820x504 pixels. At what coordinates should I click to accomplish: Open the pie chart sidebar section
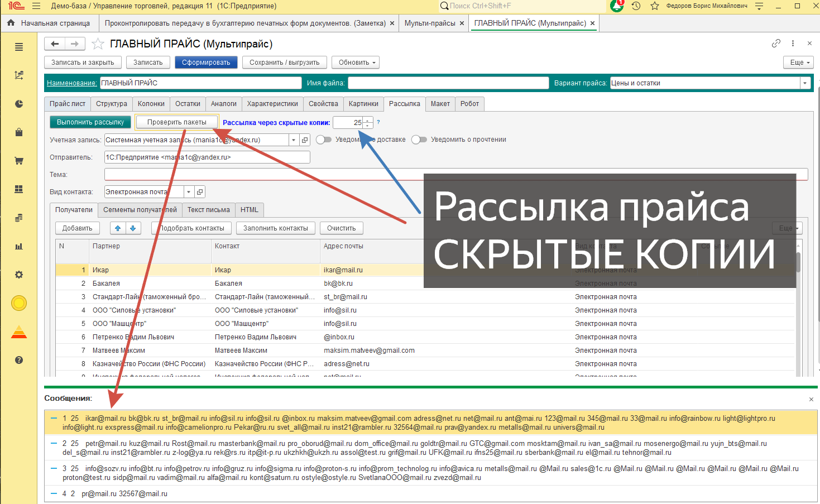point(19,104)
